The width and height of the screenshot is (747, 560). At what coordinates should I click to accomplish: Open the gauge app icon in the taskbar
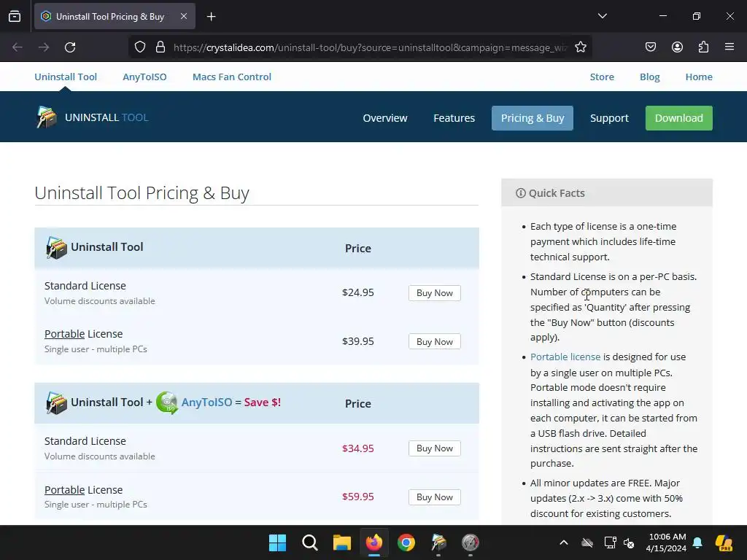471,542
